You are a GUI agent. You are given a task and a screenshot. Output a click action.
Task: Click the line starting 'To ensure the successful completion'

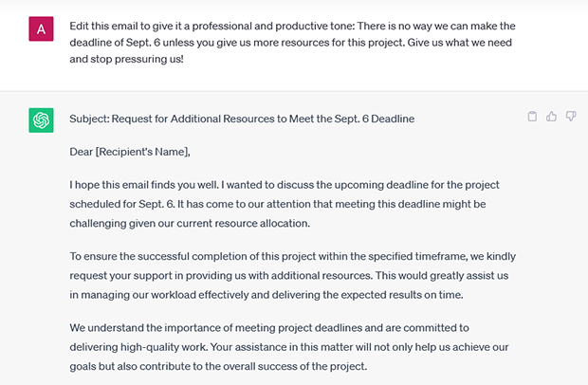(292, 256)
